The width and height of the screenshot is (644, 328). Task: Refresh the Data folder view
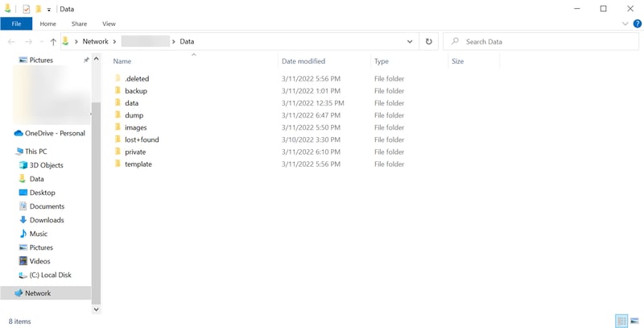[428, 42]
